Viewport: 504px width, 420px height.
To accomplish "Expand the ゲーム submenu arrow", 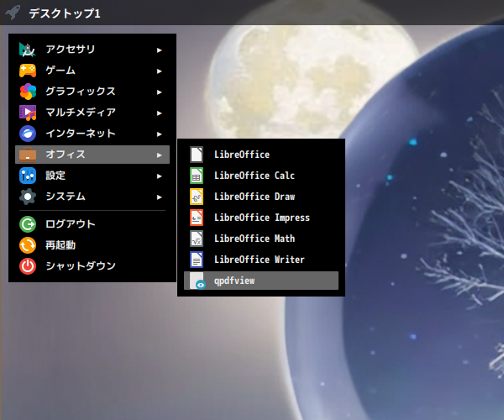I will (x=159, y=71).
